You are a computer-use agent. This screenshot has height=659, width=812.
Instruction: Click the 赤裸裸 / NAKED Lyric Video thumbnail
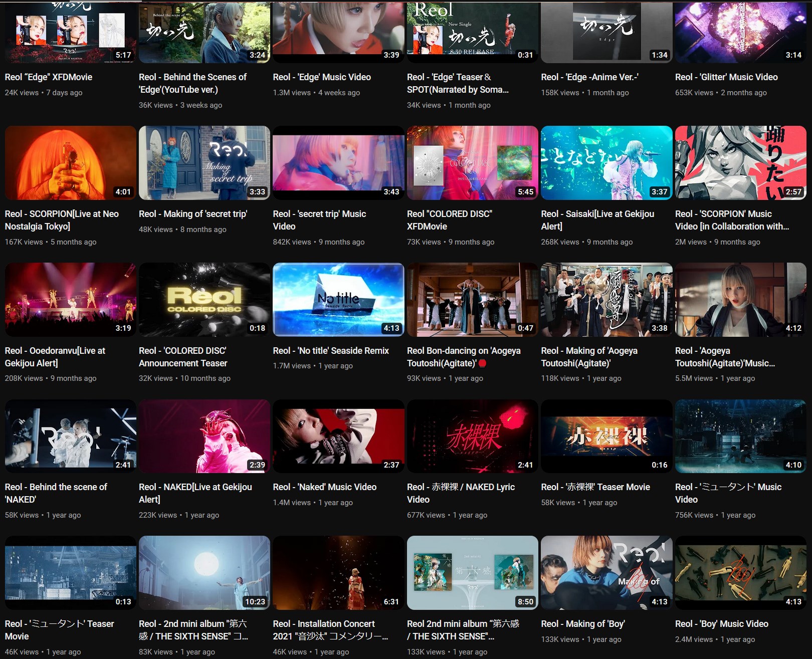[473, 436]
